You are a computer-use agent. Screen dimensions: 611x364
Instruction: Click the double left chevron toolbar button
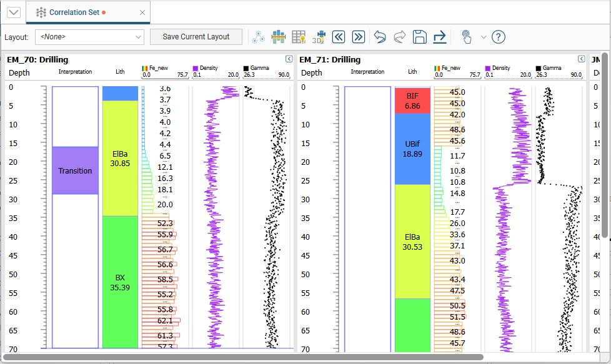pyautogui.click(x=339, y=37)
